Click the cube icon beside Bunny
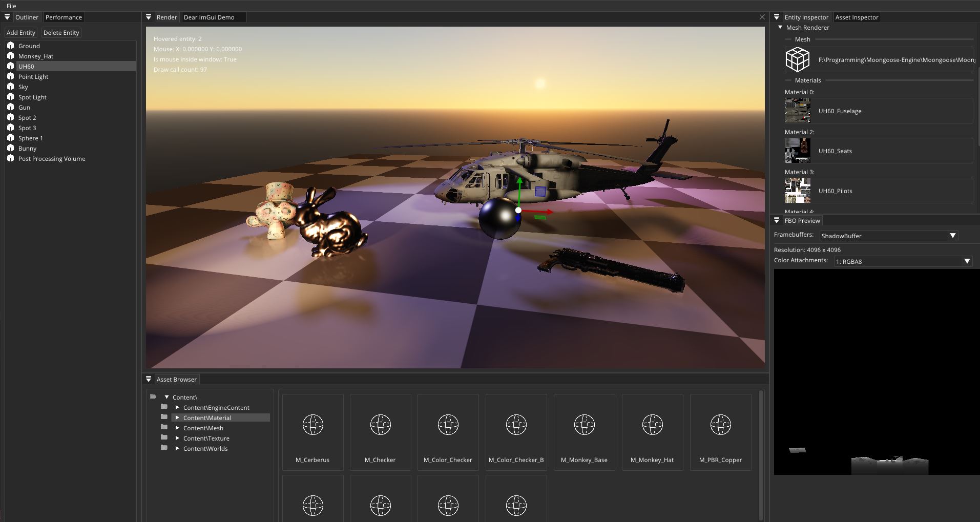The image size is (980, 522). [x=10, y=148]
